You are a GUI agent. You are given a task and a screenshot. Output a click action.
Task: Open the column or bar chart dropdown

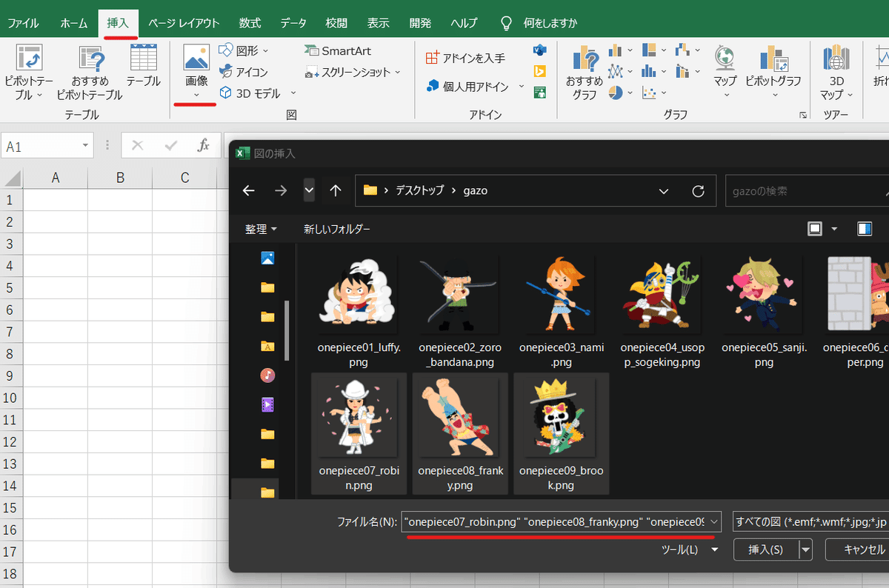621,50
